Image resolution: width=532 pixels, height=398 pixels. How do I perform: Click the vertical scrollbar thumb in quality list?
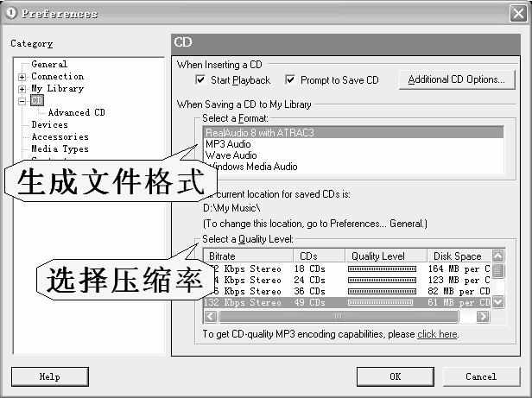pyautogui.click(x=498, y=270)
